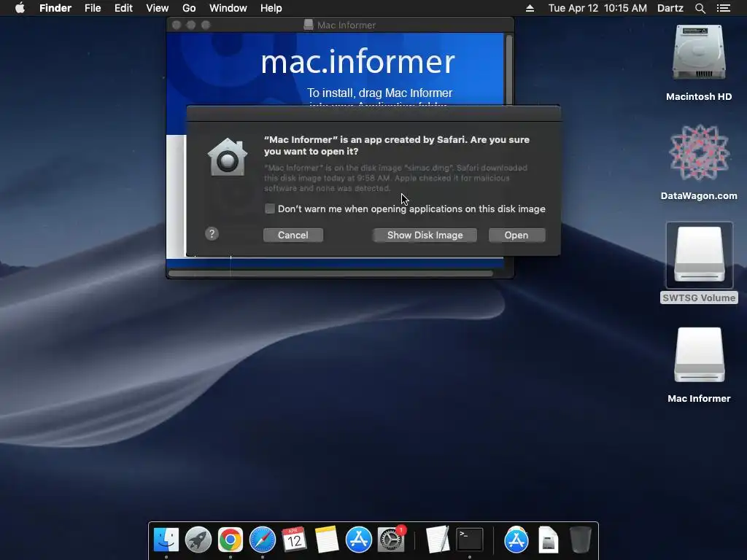
Task: Open Notes from the Dock
Action: (x=326, y=540)
